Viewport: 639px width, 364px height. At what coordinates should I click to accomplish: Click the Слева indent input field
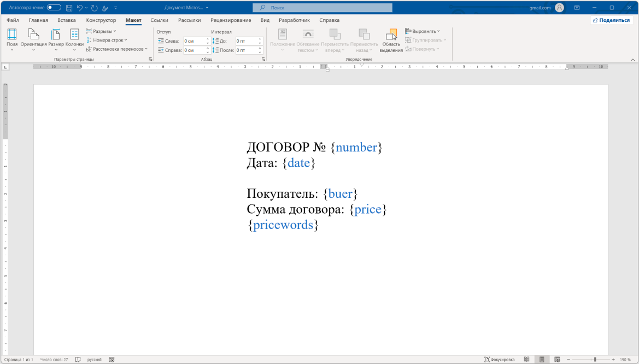pos(194,41)
